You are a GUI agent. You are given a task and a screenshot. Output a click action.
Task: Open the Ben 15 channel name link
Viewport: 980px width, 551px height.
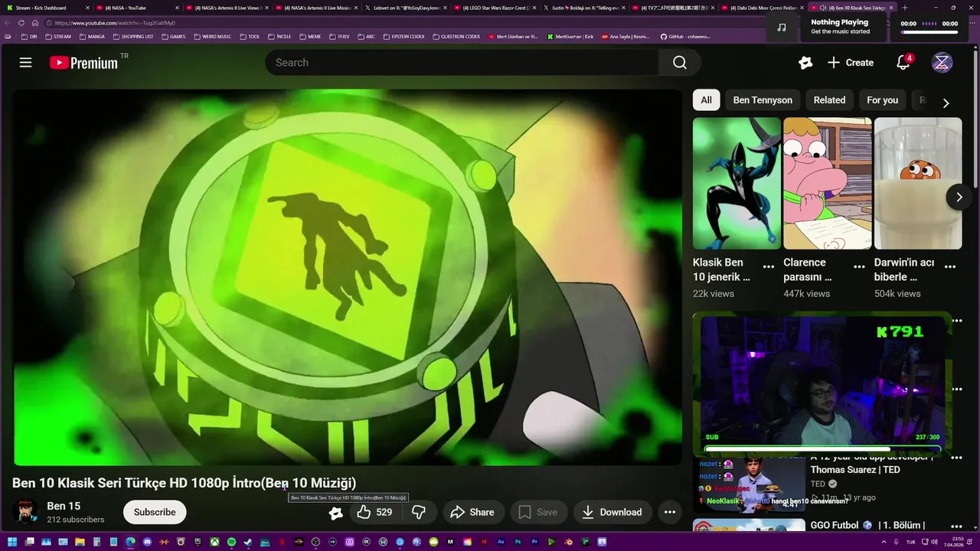64,506
